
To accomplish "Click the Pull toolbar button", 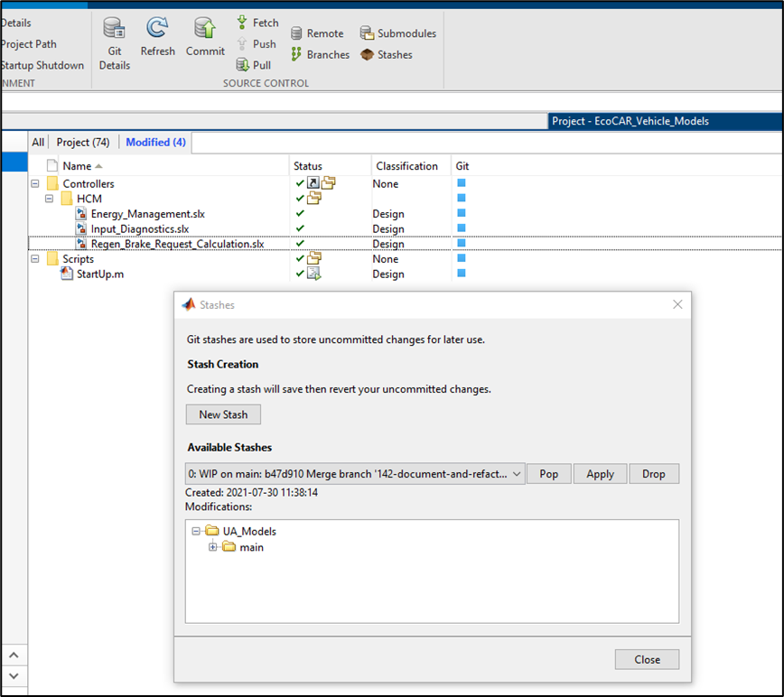I will pyautogui.click(x=254, y=65).
